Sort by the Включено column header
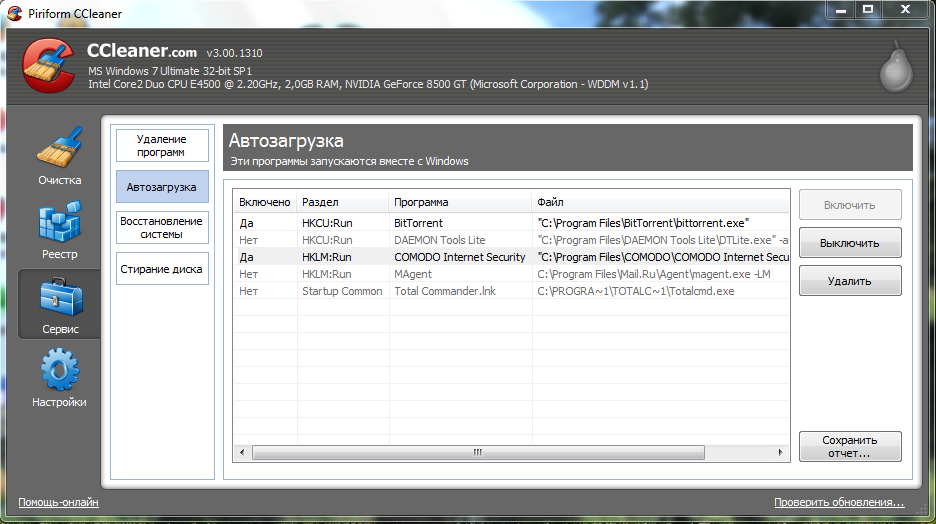936x524 pixels. [265, 202]
